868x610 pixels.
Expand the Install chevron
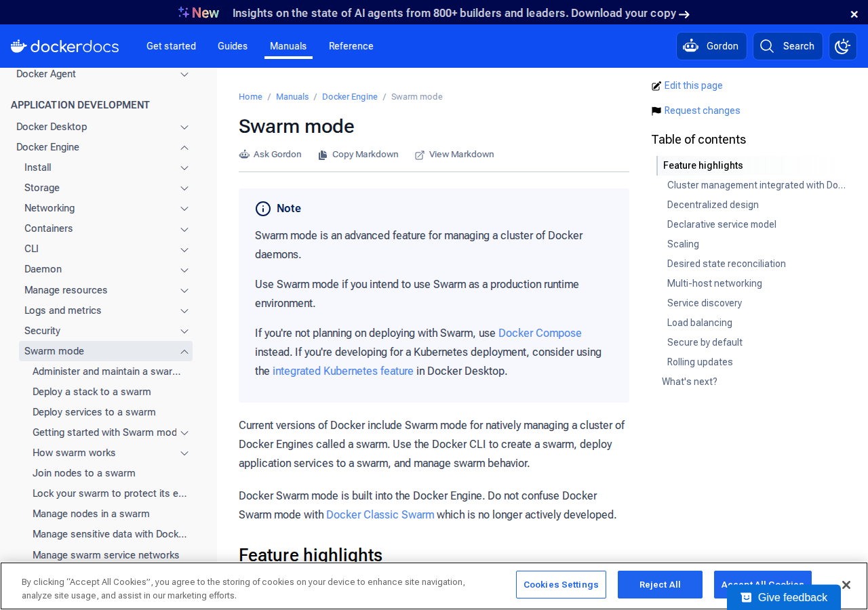[x=184, y=167]
